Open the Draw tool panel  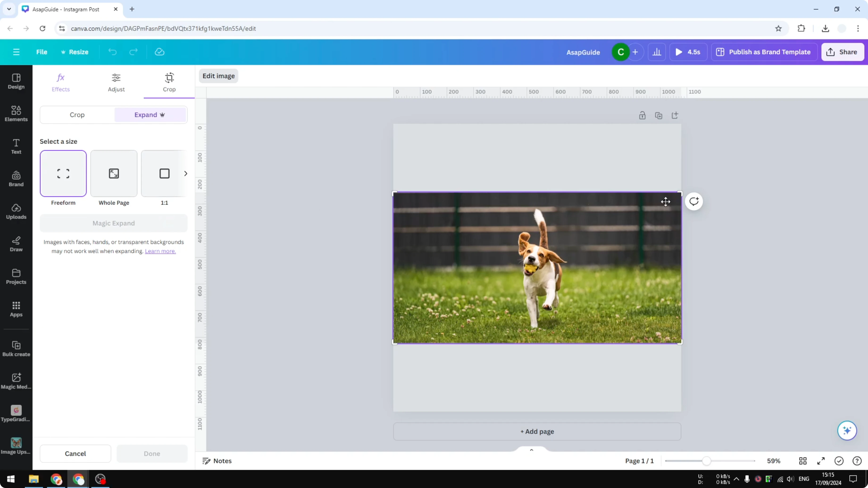(x=16, y=244)
